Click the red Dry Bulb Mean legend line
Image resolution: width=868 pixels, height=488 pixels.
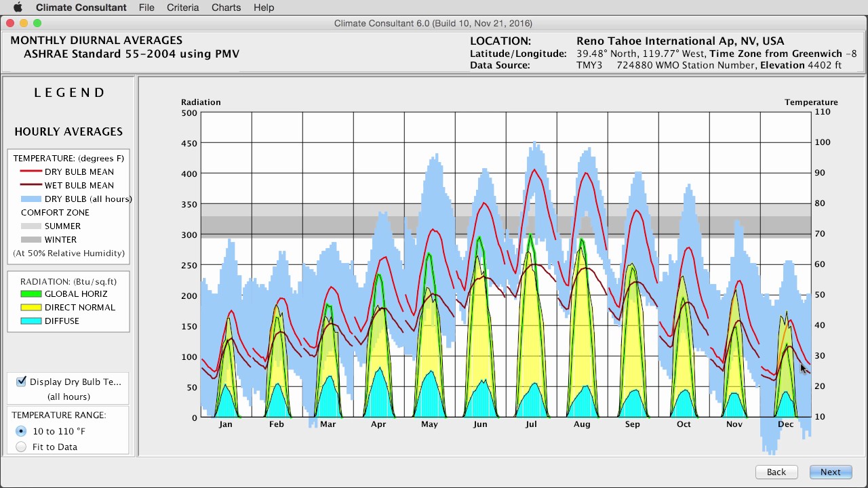click(x=31, y=171)
